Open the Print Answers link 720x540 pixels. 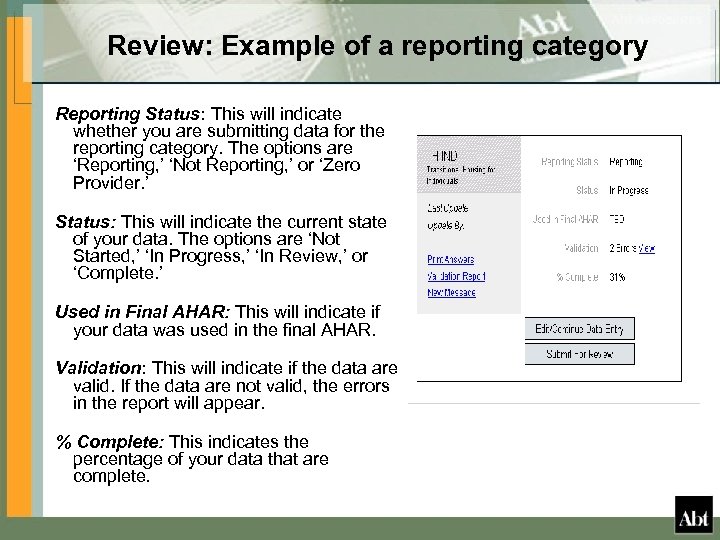(450, 259)
